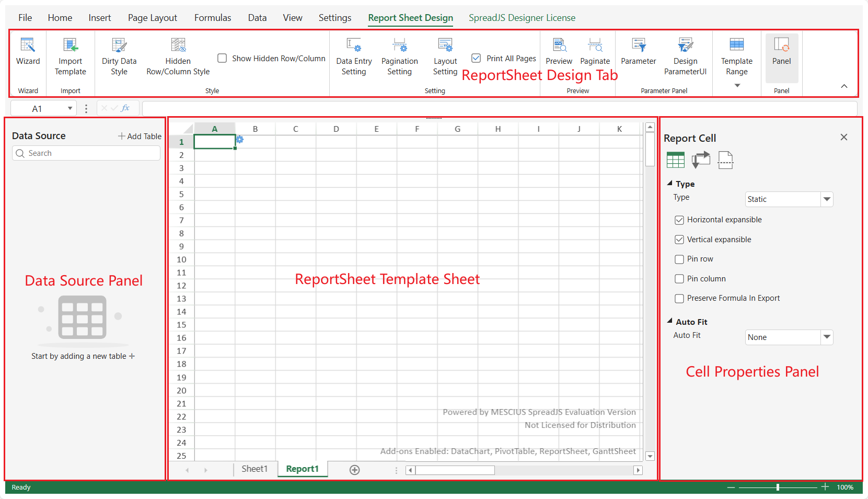The height and width of the screenshot is (499, 868).
Task: Click the Data Source search field
Action: [x=86, y=153]
